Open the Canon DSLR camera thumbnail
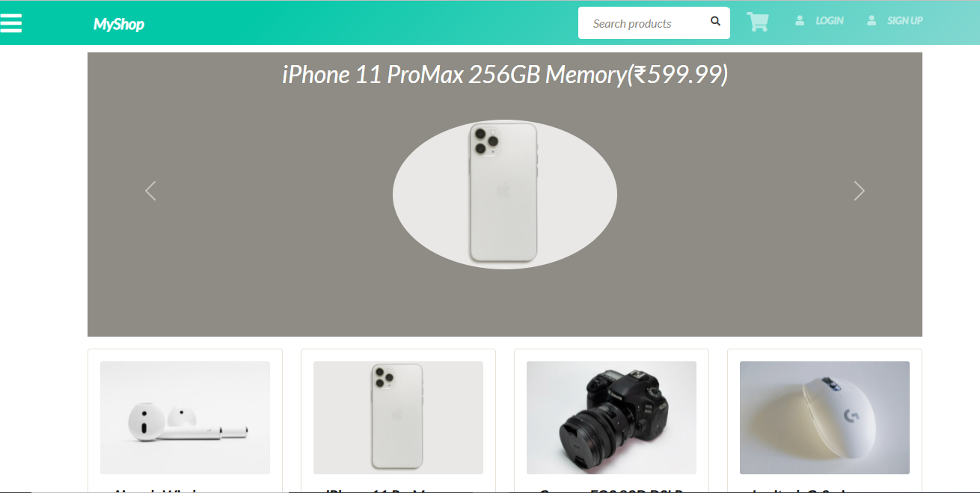980x493 pixels. (611, 417)
